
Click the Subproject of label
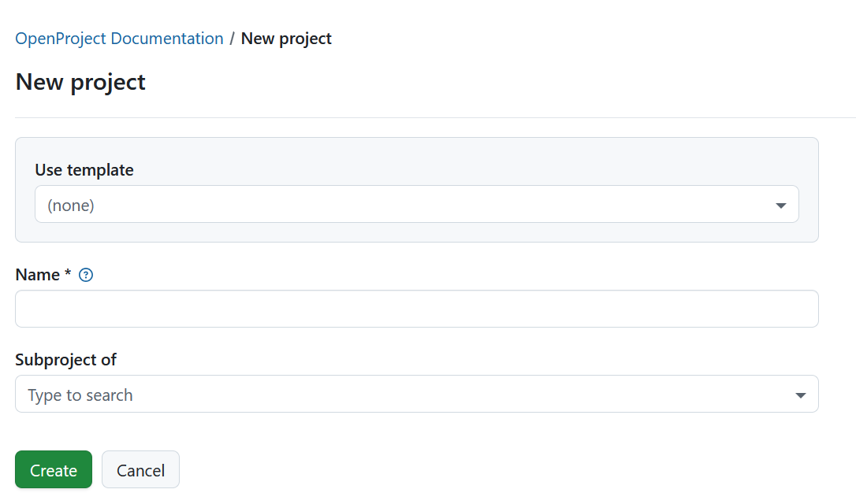tap(66, 359)
